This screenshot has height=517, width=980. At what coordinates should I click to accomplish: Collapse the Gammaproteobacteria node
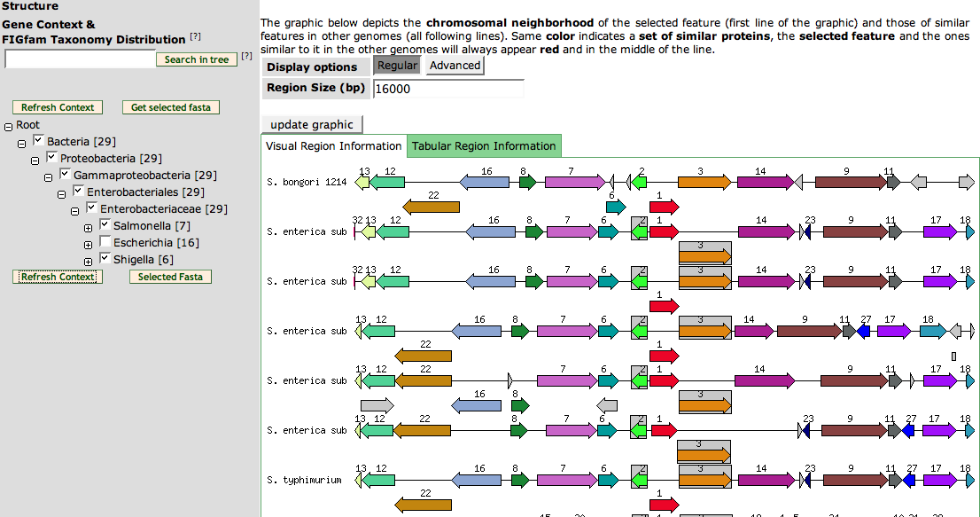(48, 177)
